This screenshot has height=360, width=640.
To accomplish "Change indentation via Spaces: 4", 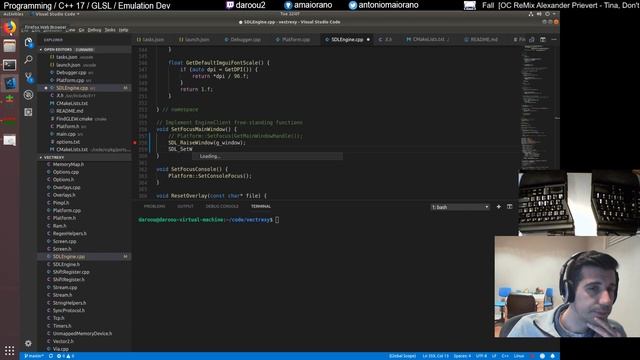I will coord(462,356).
